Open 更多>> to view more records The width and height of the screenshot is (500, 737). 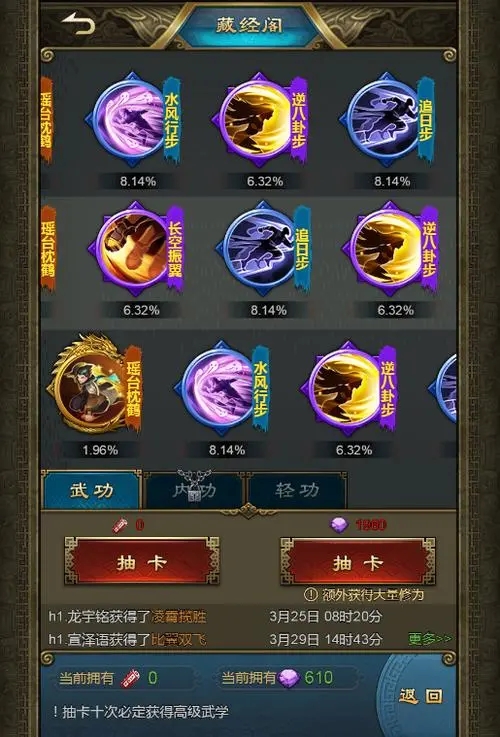[430, 639]
